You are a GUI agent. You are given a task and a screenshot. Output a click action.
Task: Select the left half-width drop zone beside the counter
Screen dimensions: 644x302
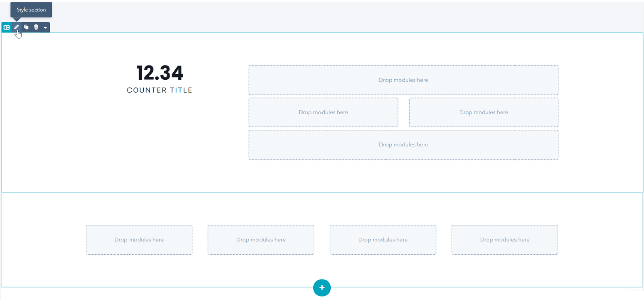324,112
